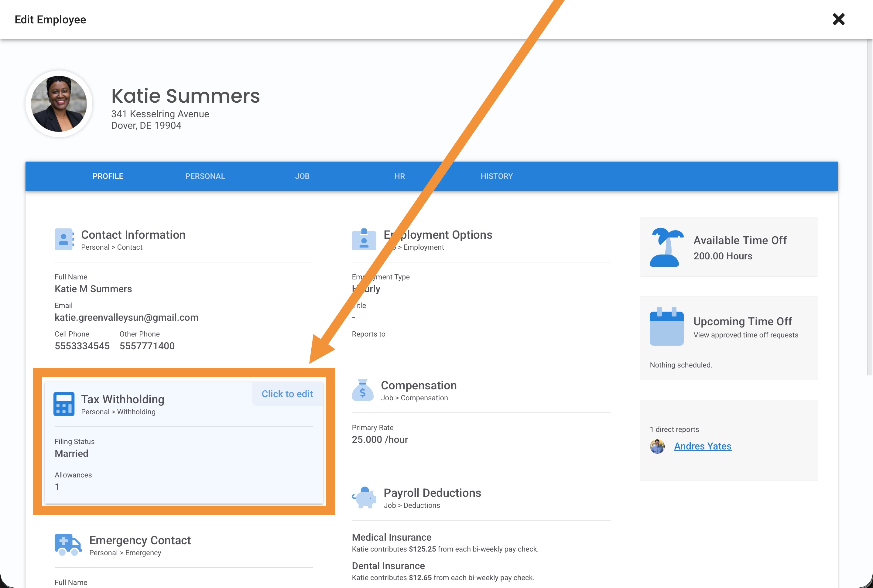Click the Compensation section heading
Viewport: 873px width, 588px height.
point(419,385)
